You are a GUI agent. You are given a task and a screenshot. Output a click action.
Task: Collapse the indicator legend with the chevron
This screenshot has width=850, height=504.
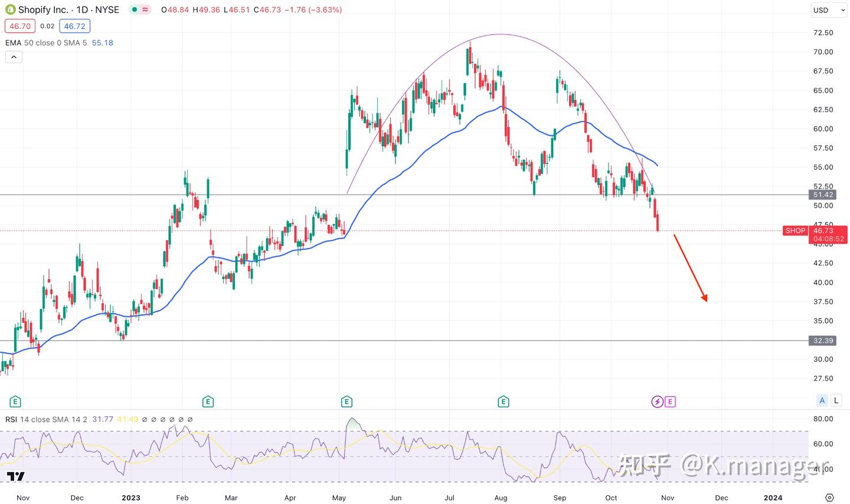click(14, 57)
